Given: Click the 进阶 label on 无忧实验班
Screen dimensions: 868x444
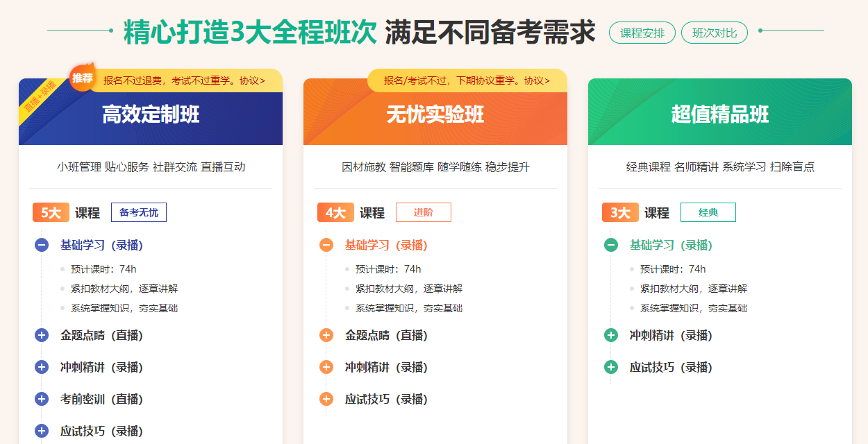Looking at the screenshot, I should [x=423, y=212].
